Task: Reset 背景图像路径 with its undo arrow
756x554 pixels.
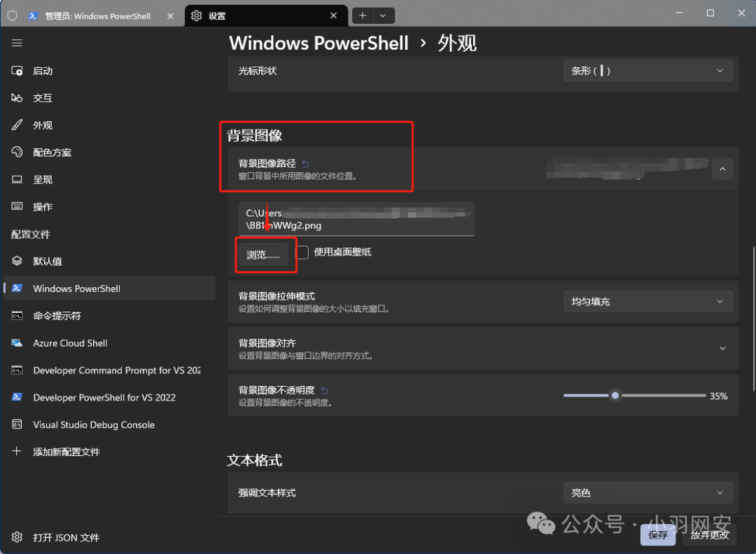Action: [306, 164]
